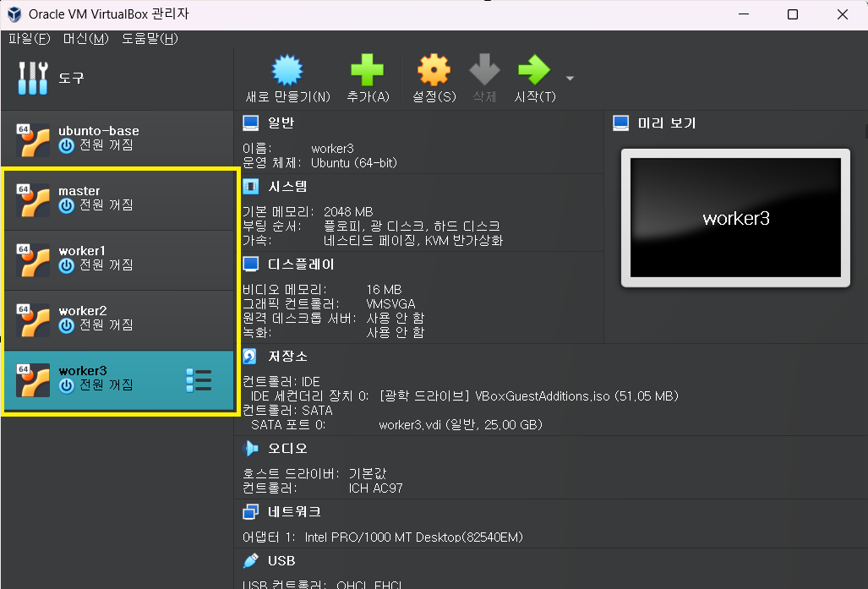Click the Storage (저장소) disk icon
The width and height of the screenshot is (868, 589).
coord(249,356)
